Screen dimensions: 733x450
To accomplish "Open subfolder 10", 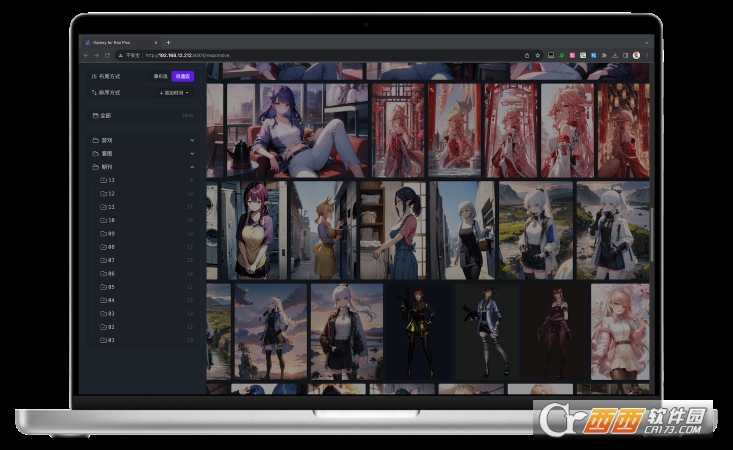I will (x=147, y=220).
